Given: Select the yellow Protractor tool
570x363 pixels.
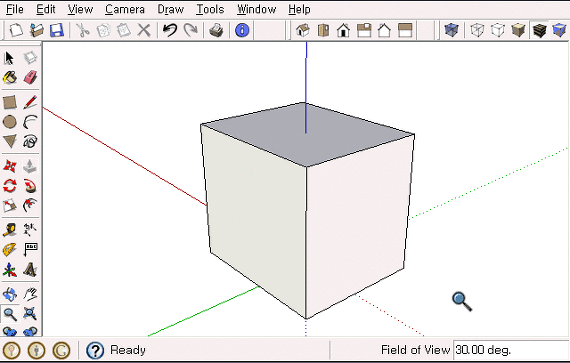Looking at the screenshot, I should [9, 250].
